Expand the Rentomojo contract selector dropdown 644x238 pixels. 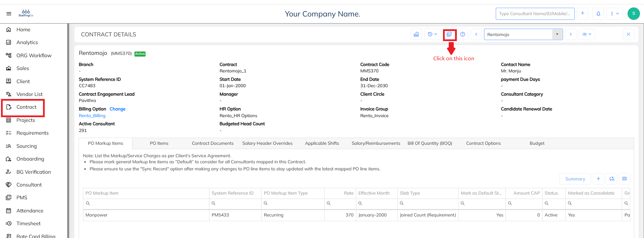557,34
